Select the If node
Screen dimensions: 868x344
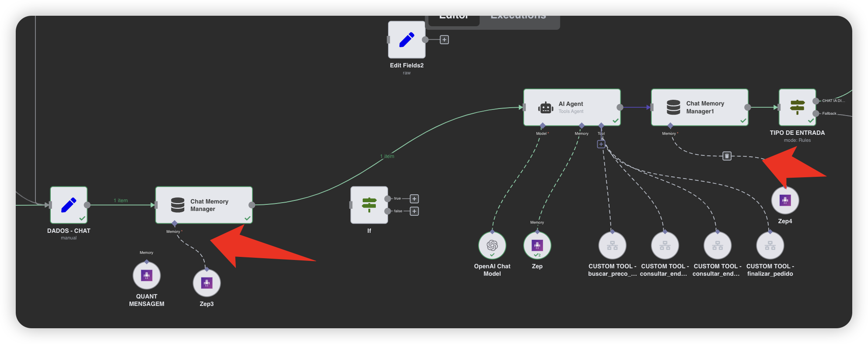tap(369, 205)
